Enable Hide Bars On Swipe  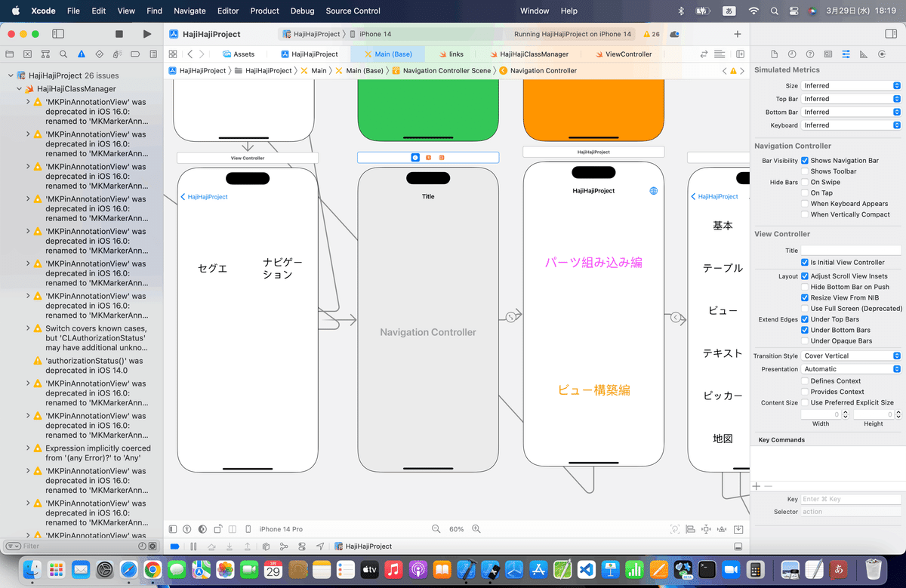805,183
